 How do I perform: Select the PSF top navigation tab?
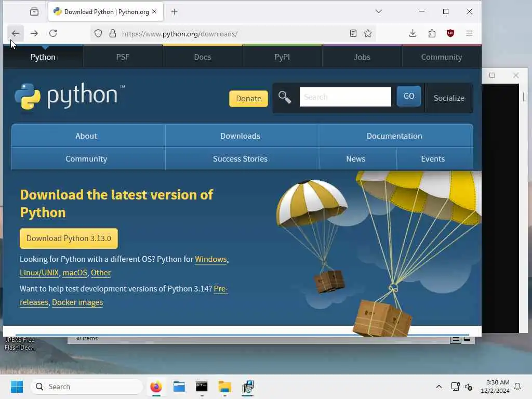123,57
